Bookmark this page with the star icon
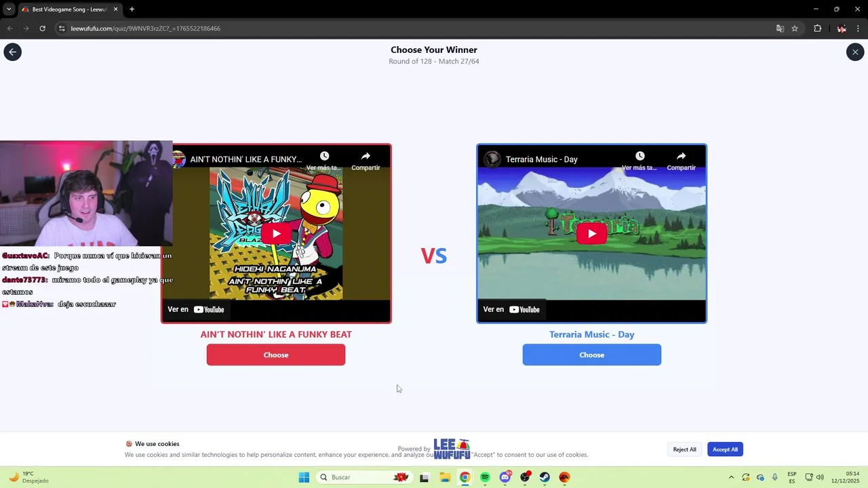The height and width of the screenshot is (488, 868). [795, 28]
